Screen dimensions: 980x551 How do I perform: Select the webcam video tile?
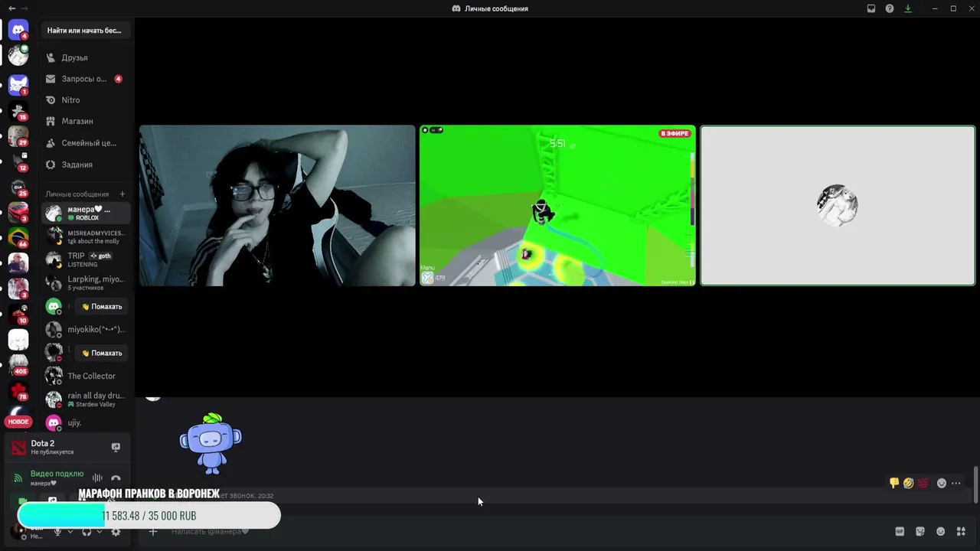pos(277,205)
